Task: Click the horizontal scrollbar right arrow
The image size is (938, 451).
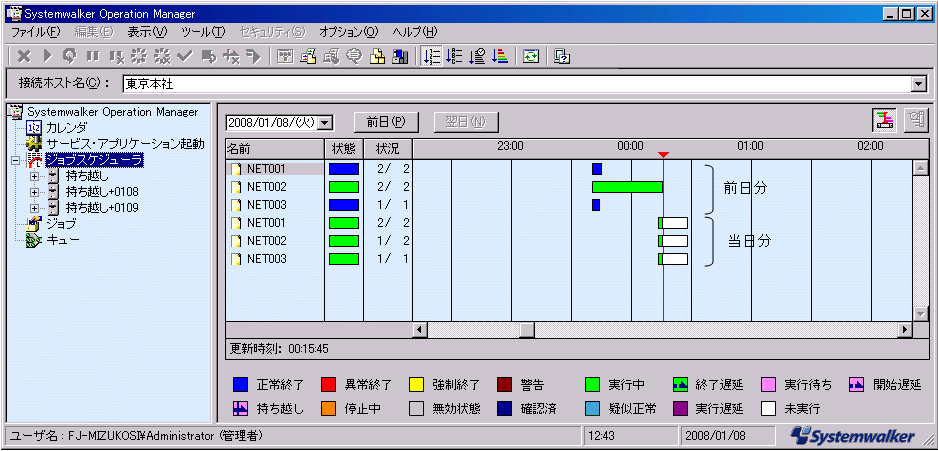Action: pos(906,330)
